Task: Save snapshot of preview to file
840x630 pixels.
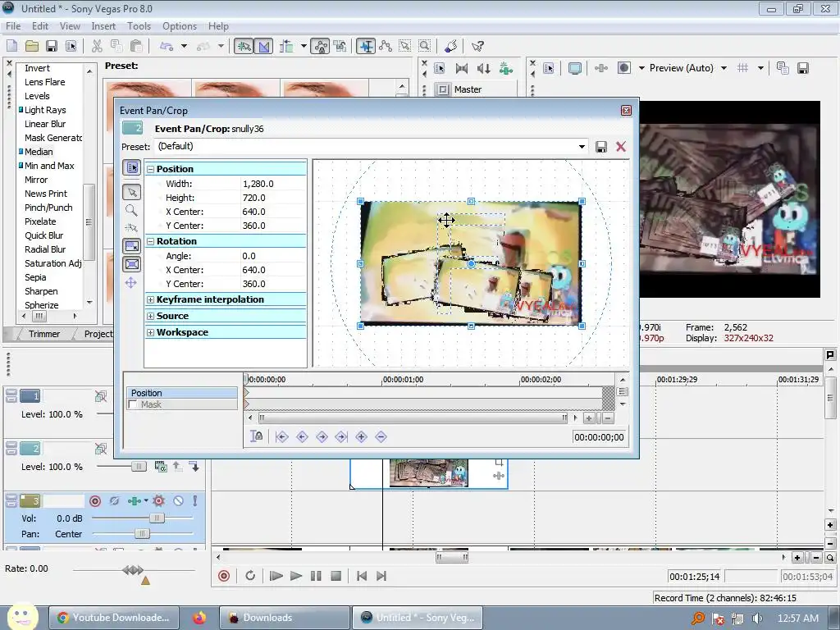Action: 803,68
